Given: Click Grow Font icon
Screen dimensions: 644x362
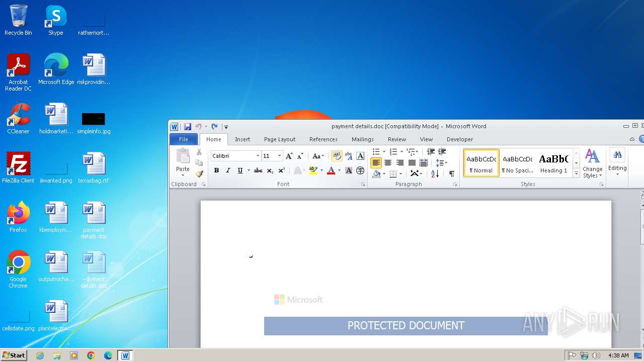Looking at the screenshot, I should (289, 156).
